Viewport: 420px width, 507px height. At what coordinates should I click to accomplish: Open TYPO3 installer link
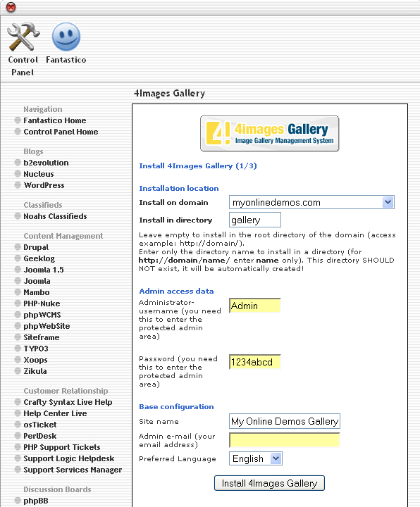point(36,349)
